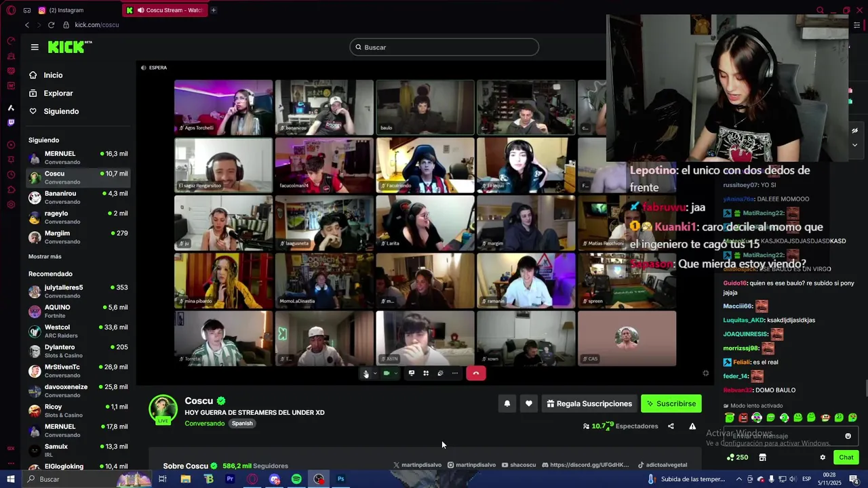Send message with green Chat button

[x=846, y=457]
